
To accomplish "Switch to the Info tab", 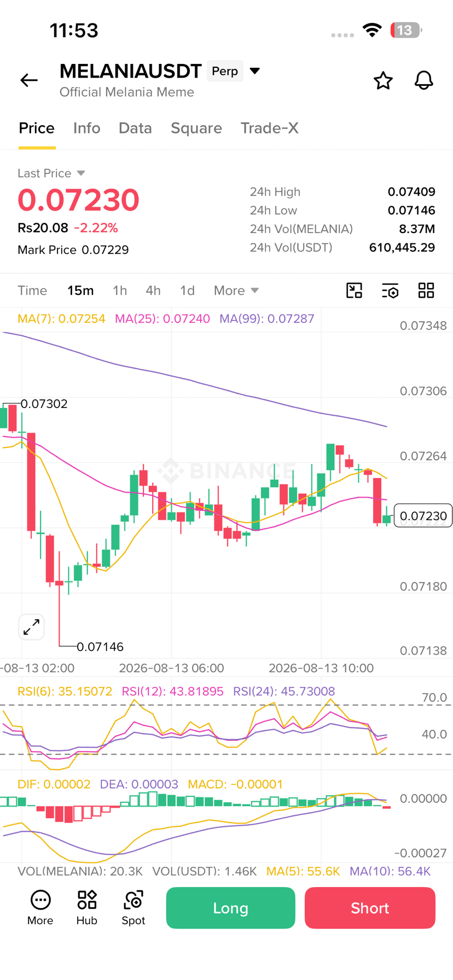I will coord(87,128).
